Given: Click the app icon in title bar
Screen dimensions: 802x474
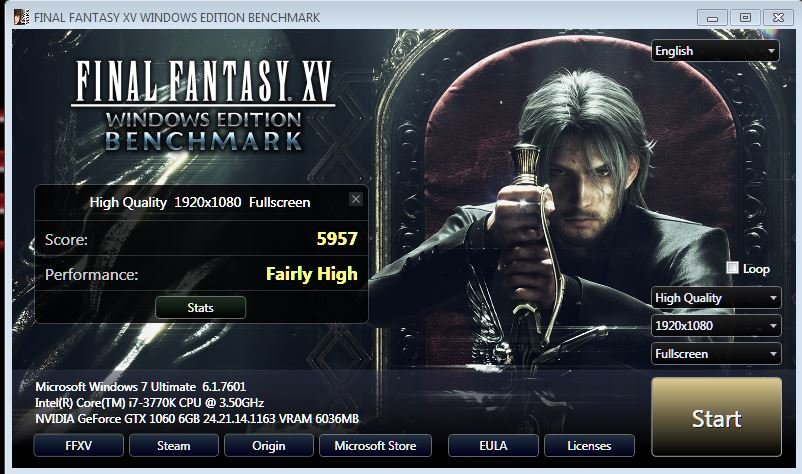Looking at the screenshot, I should click(x=21, y=17).
